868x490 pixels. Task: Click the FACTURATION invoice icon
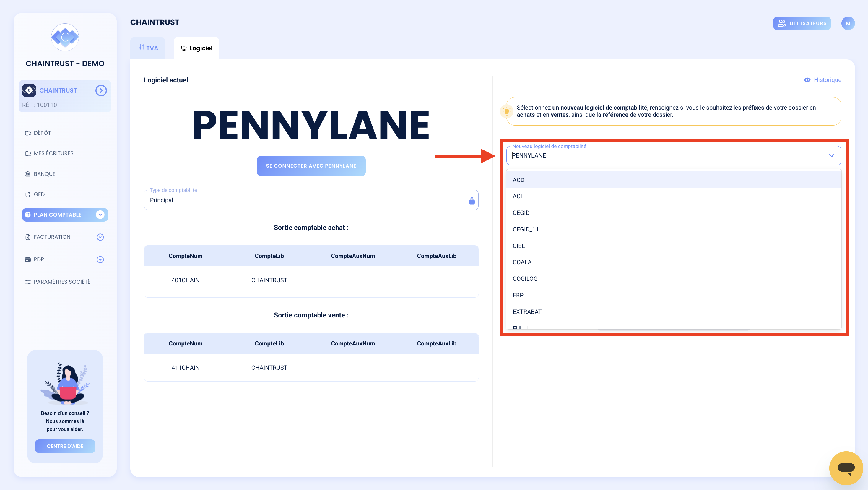pos(28,237)
